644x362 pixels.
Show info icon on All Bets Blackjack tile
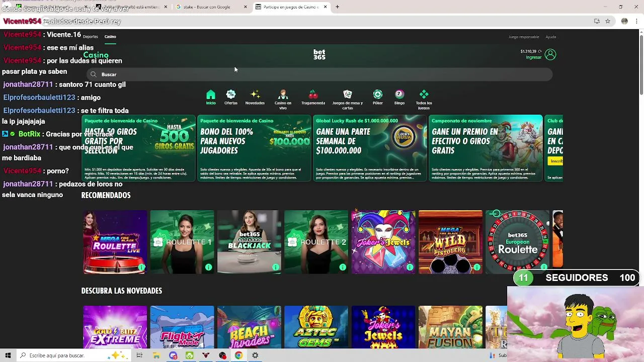276,267
